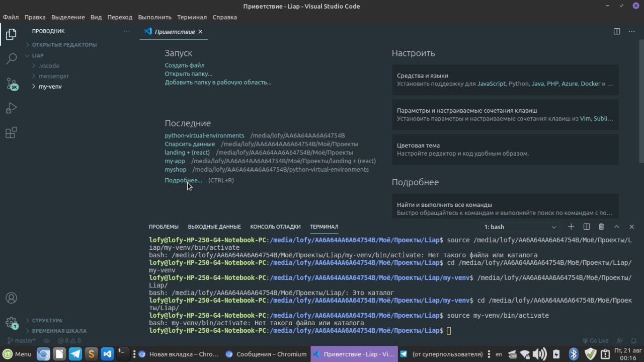Close the Приветствие tab
Viewport: 644px width, 362px height.
coord(200,31)
